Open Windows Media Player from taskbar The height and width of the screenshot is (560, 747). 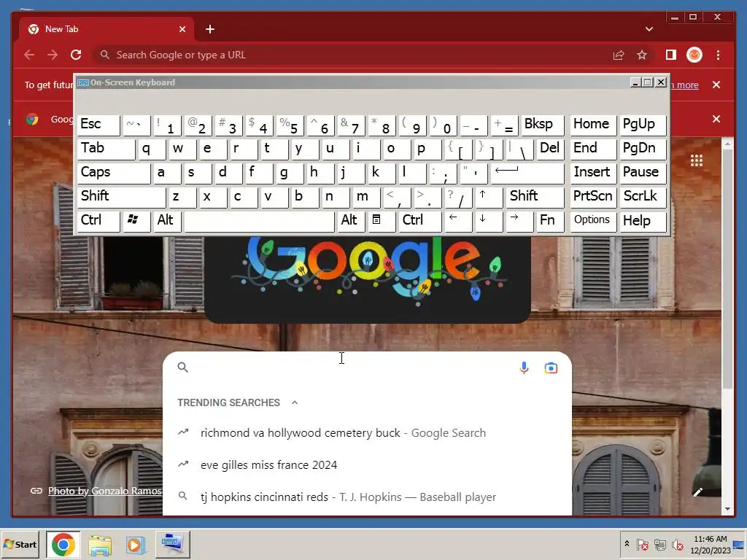(135, 544)
